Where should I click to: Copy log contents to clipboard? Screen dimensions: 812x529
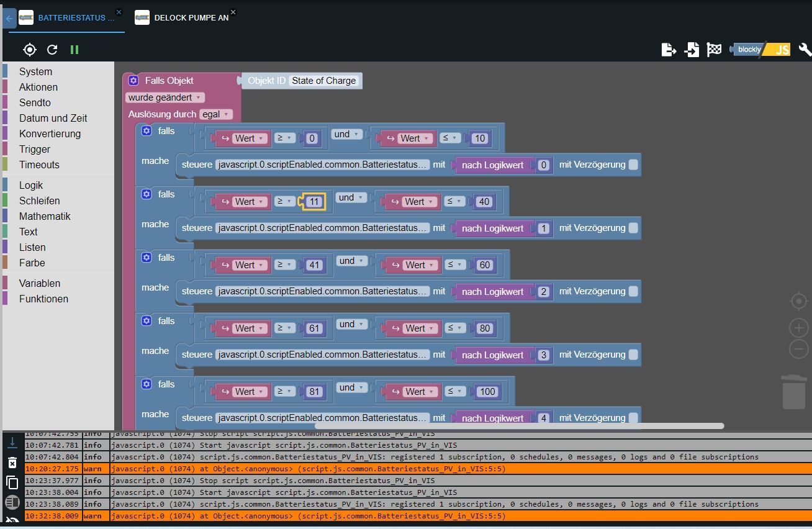click(x=12, y=482)
